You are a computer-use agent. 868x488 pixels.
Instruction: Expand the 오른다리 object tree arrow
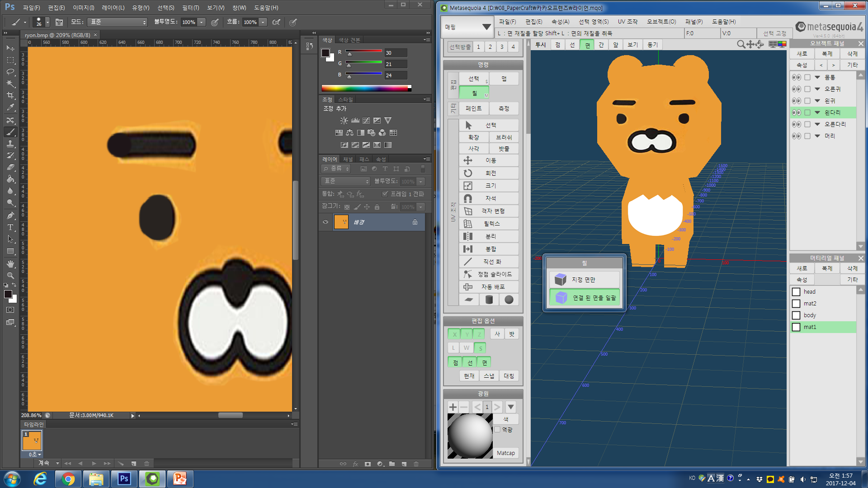[x=817, y=124]
